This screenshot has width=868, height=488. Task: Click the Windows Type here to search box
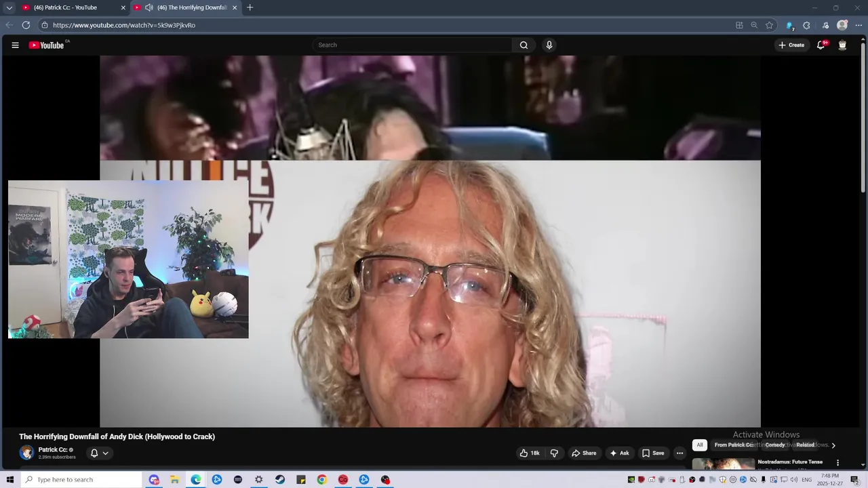click(81, 480)
